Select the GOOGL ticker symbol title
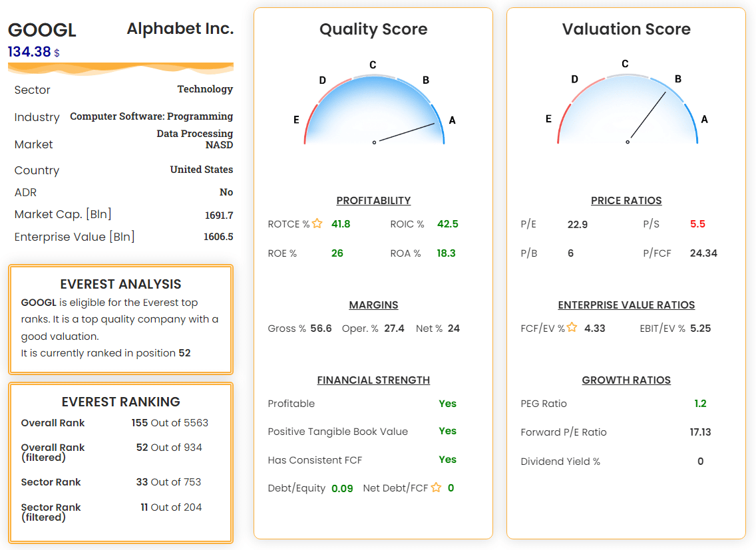This screenshot has height=550, width=756. (x=42, y=30)
